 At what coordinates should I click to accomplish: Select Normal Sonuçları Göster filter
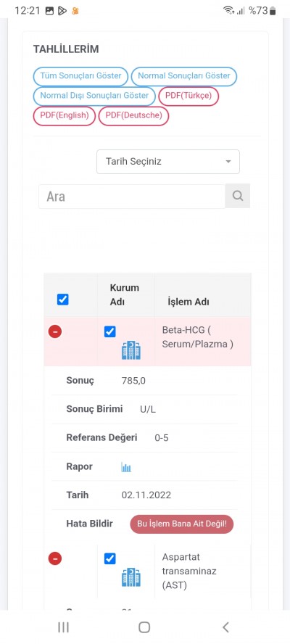(184, 76)
